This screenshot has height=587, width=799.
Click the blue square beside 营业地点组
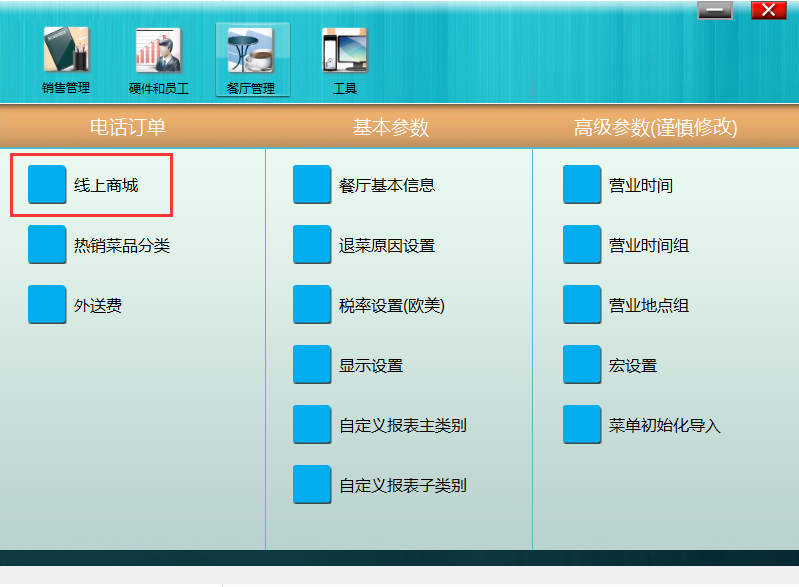(x=582, y=305)
